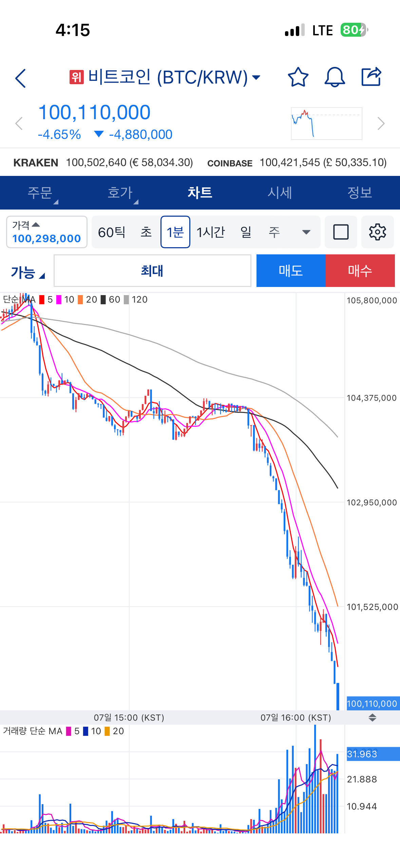Screen dimensions: 400x868
Task: Open chart settings gear icon
Action: coord(377,232)
